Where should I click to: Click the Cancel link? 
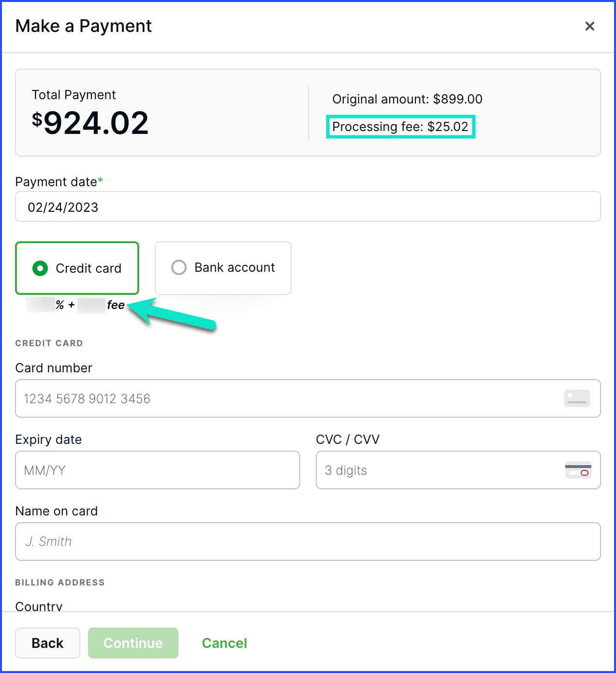pyautogui.click(x=224, y=643)
